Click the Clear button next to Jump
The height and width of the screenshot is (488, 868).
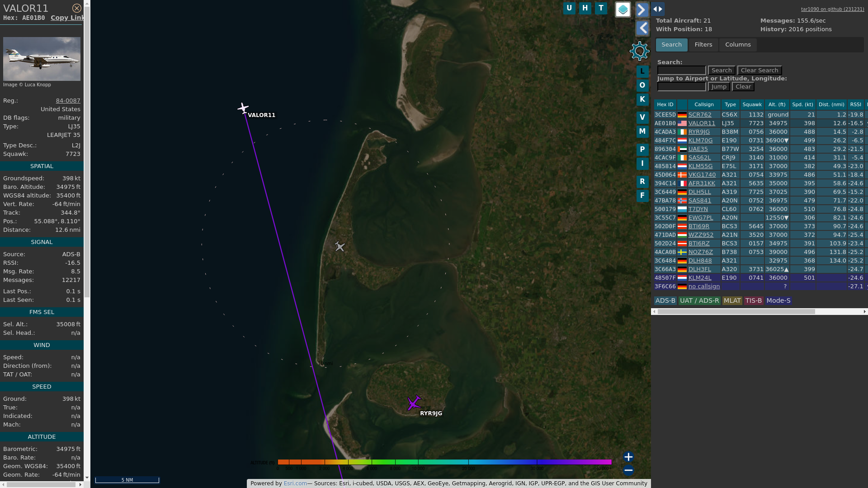[x=743, y=87]
